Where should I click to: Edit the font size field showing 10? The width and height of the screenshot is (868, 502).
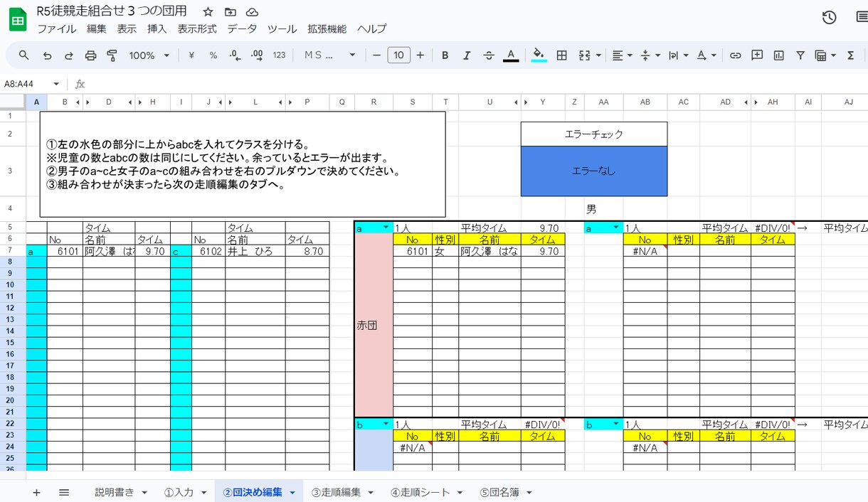point(398,55)
